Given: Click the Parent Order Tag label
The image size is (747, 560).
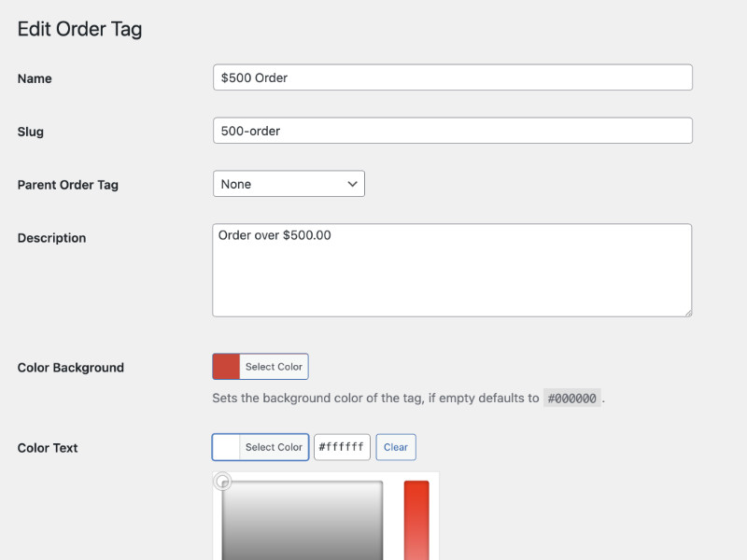Looking at the screenshot, I should [x=68, y=185].
